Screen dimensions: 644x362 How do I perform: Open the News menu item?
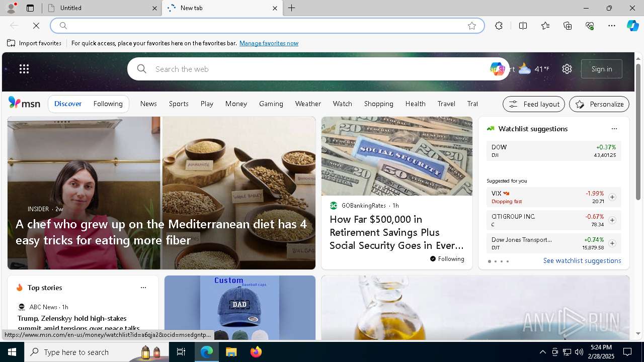pyautogui.click(x=148, y=104)
